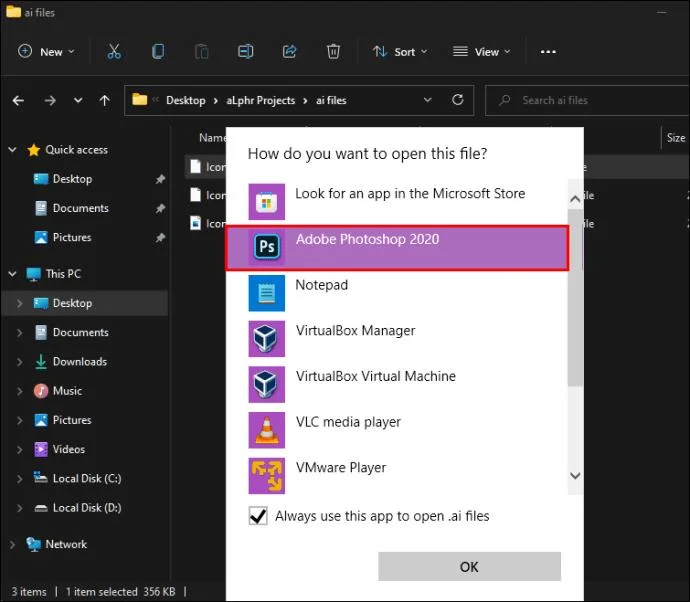This screenshot has height=602, width=690.
Task: Click the Rename icon in toolbar
Action: coord(246,51)
